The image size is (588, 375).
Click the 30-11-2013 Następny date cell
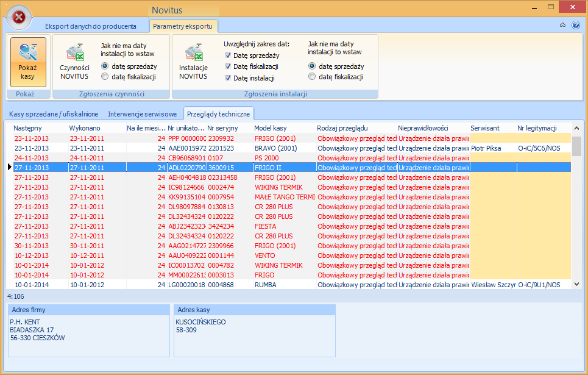40,246
